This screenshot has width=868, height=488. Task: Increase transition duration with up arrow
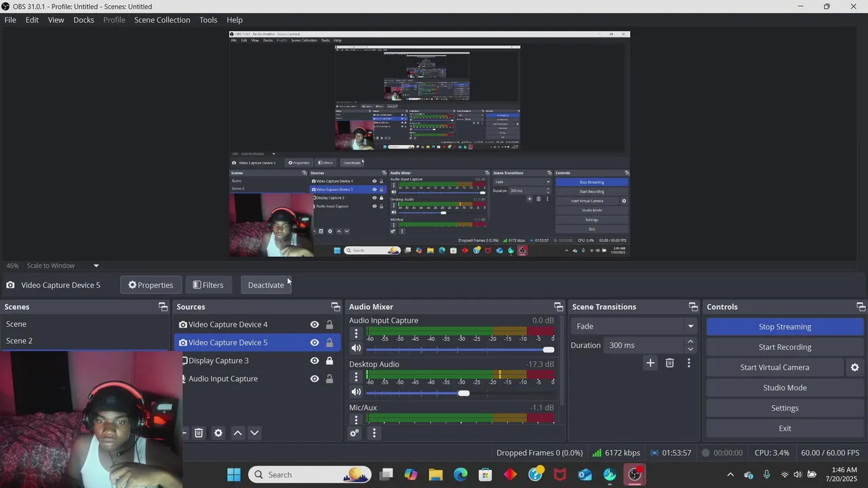690,342
